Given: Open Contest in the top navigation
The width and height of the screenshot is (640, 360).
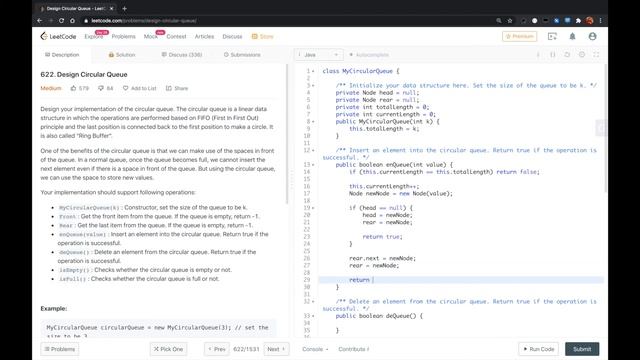Looking at the screenshot, I should coord(176,36).
